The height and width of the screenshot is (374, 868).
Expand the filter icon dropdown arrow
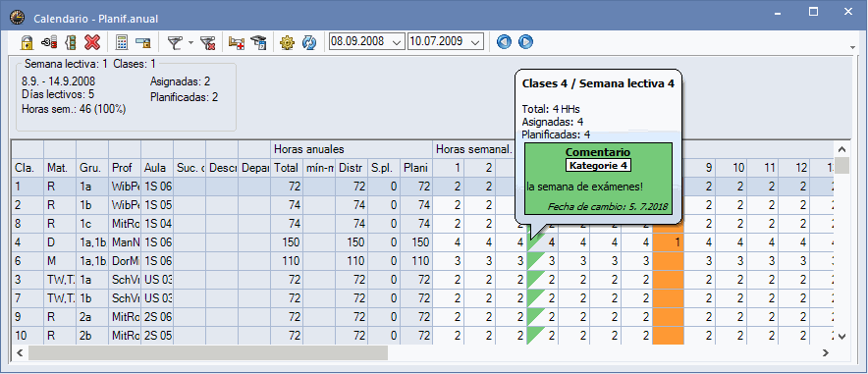(190, 42)
